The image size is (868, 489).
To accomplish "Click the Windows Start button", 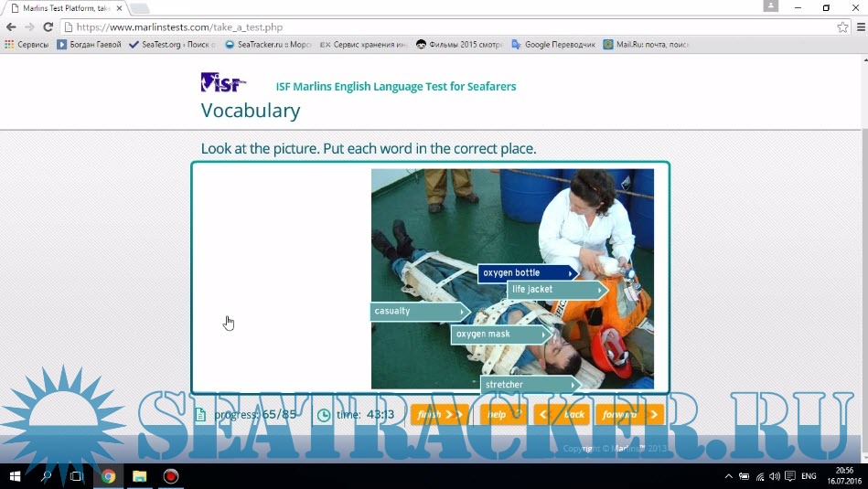I will [x=15, y=476].
